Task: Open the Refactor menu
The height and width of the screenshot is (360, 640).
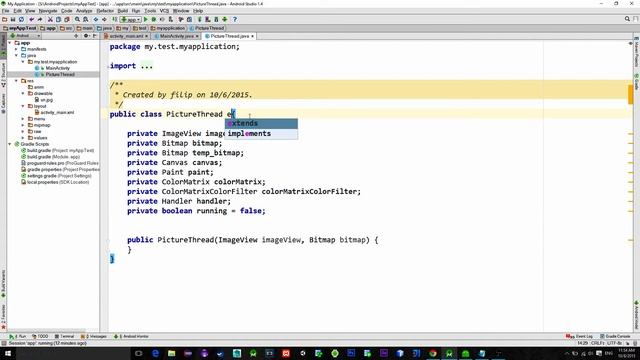Action: 105,11
